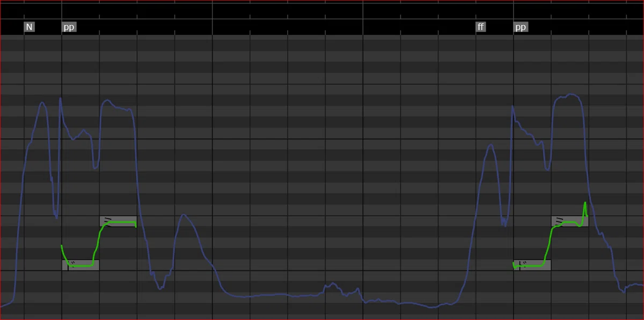Select the pp marker right after ff
Screen dimensions: 644x320
521,27
